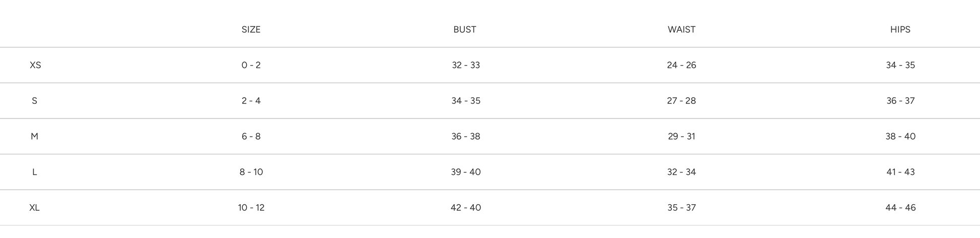Viewport: 980px width, 238px height.
Task: Select the M row label
Action: point(34,136)
